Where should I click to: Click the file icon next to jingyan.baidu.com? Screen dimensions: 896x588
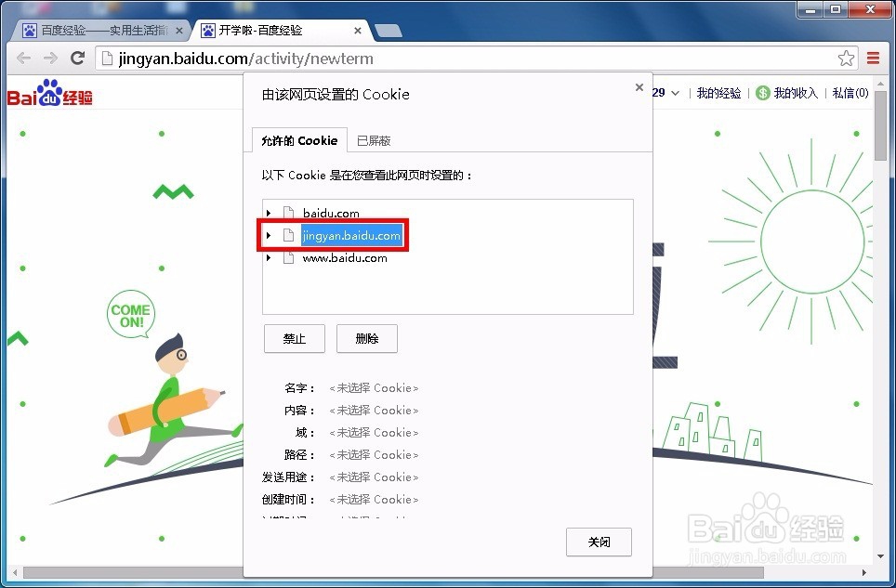coord(288,235)
